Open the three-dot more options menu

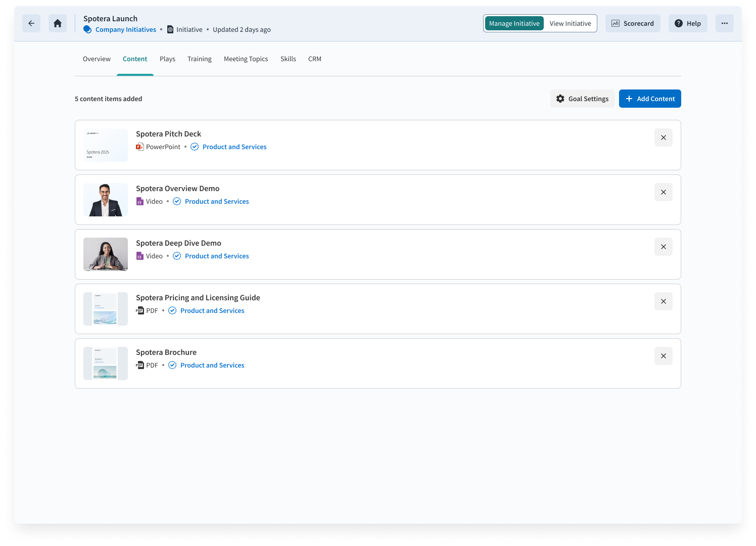(x=724, y=23)
